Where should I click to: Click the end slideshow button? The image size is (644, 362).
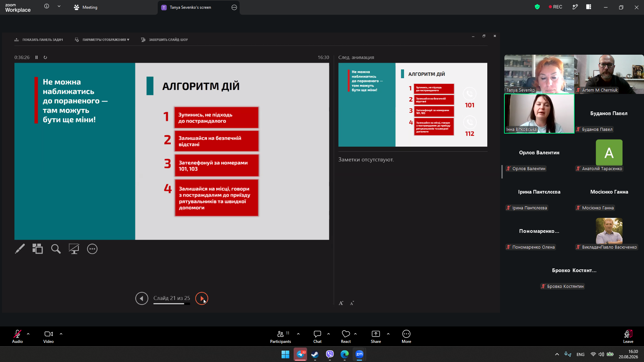164,40
